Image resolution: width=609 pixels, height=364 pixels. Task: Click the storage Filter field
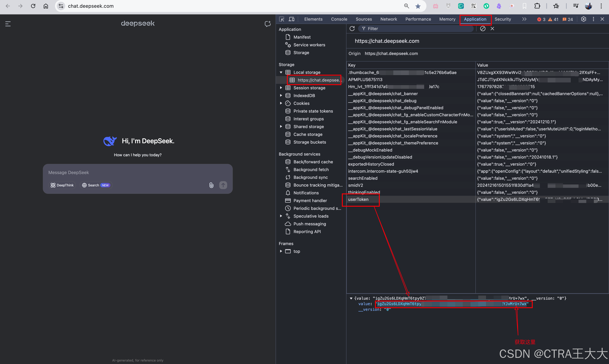click(416, 29)
